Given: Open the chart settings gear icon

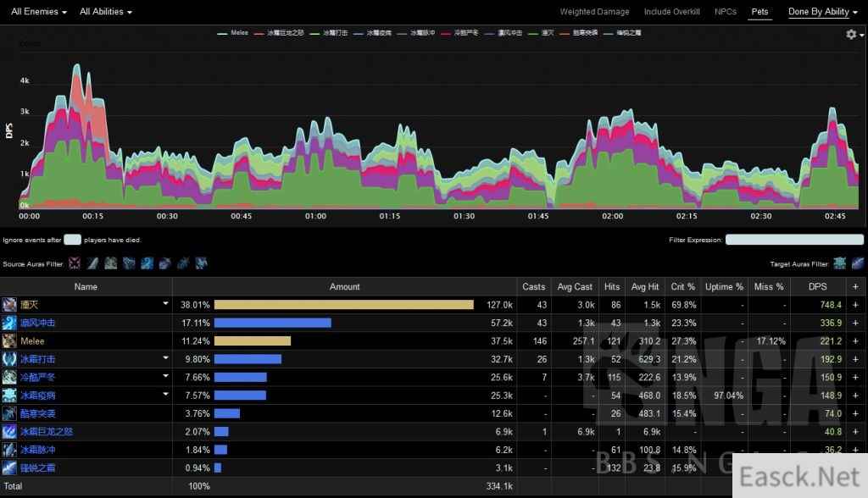Looking at the screenshot, I should pos(852,34).
